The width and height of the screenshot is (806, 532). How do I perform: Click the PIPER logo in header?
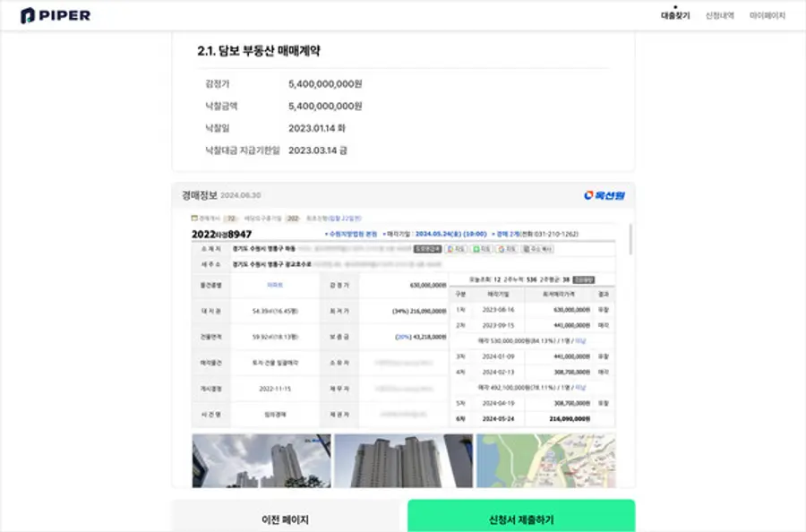[x=56, y=15]
